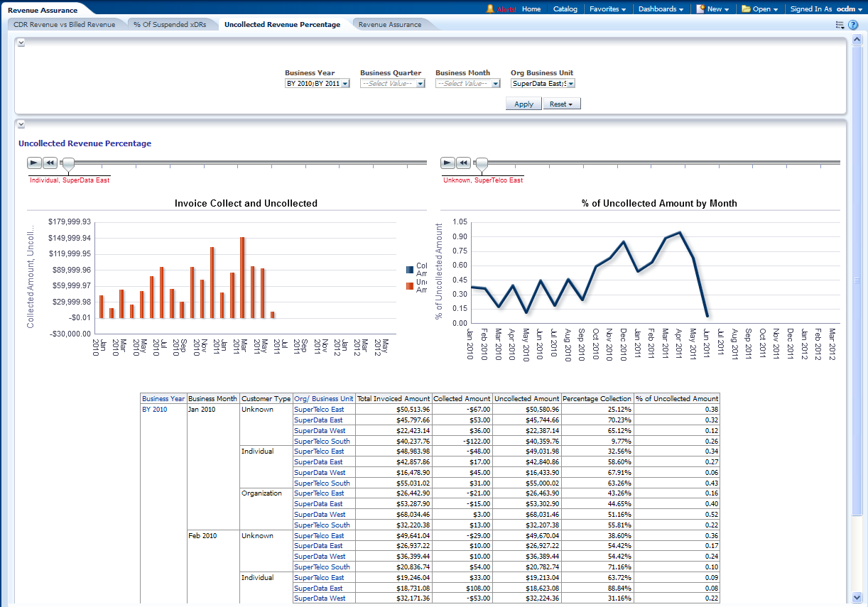Open the Help question mark icon
Viewport: 868px width, 607px height.
pos(853,25)
